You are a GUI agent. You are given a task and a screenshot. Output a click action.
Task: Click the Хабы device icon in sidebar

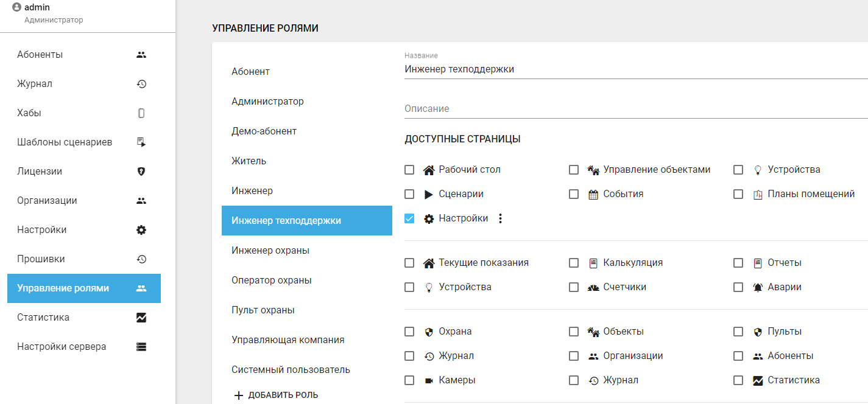point(141,113)
